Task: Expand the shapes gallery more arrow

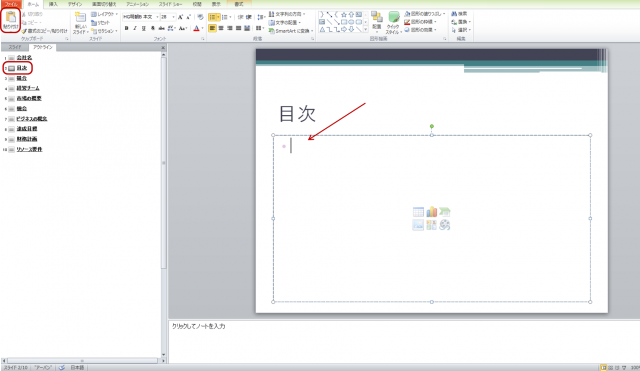Action: 365,29
